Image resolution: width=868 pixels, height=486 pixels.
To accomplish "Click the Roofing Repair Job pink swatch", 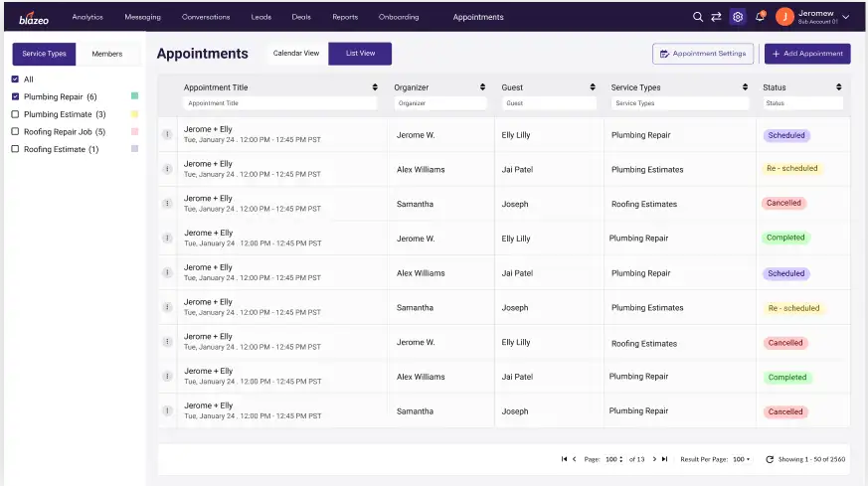I will click(x=134, y=131).
